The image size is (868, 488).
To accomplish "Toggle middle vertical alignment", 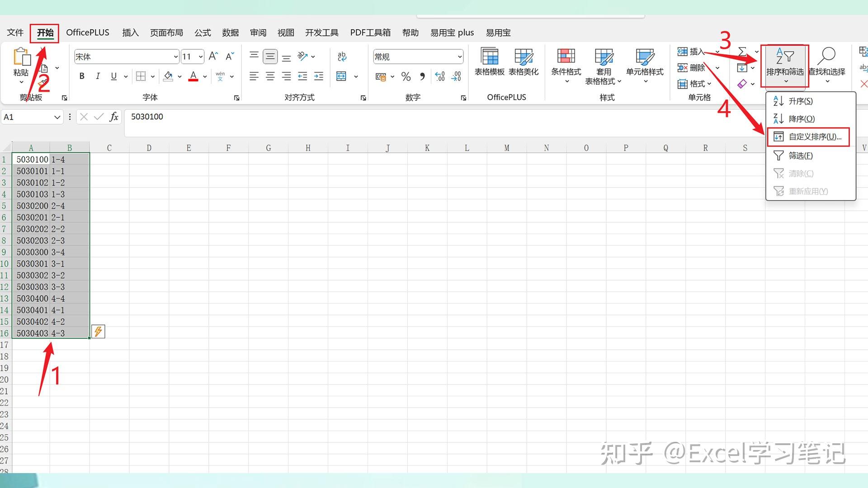I will tap(270, 56).
